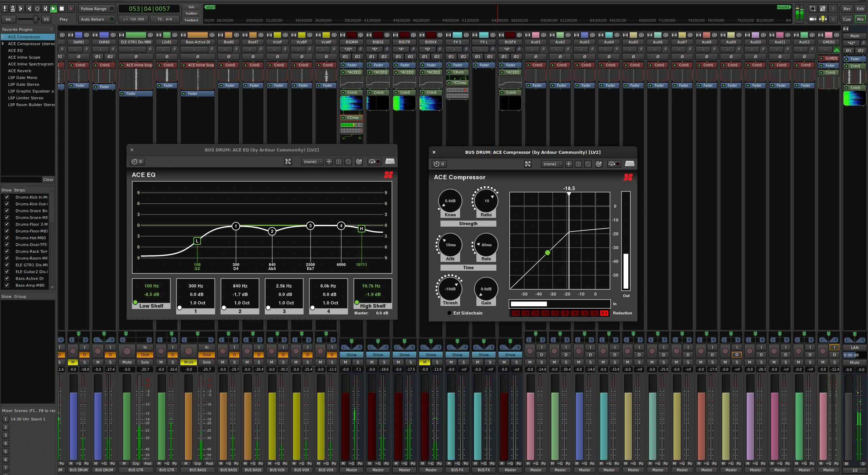The width and height of the screenshot is (868, 475).
Task: Toggle Ext Sidechain in ACE Compressor
Action: coord(450,313)
